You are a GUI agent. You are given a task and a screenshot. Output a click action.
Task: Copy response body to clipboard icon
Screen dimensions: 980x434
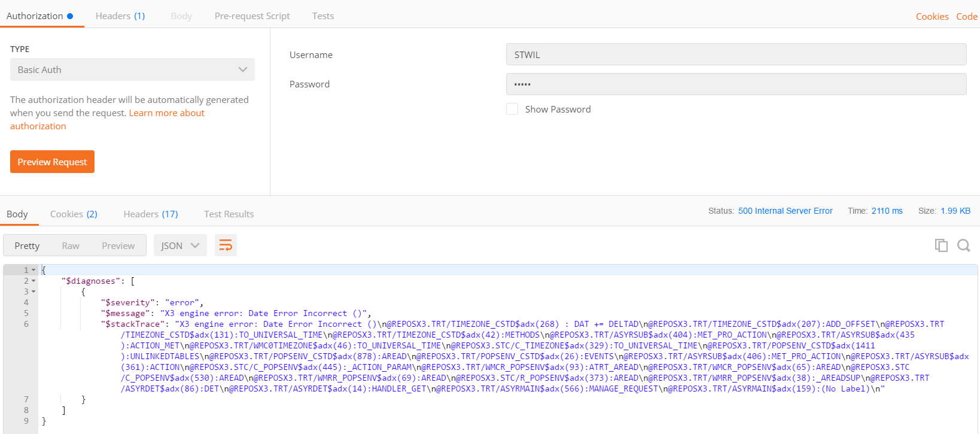[941, 245]
